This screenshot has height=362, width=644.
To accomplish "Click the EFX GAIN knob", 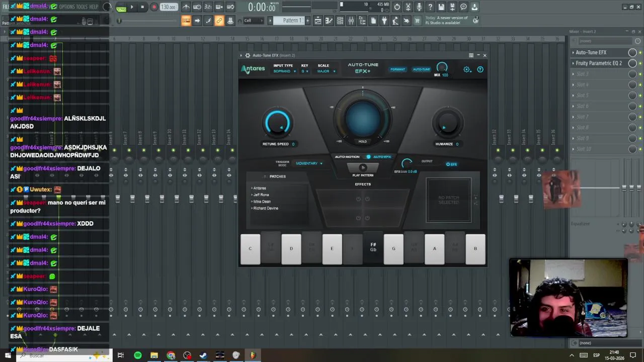I will pos(407,163).
